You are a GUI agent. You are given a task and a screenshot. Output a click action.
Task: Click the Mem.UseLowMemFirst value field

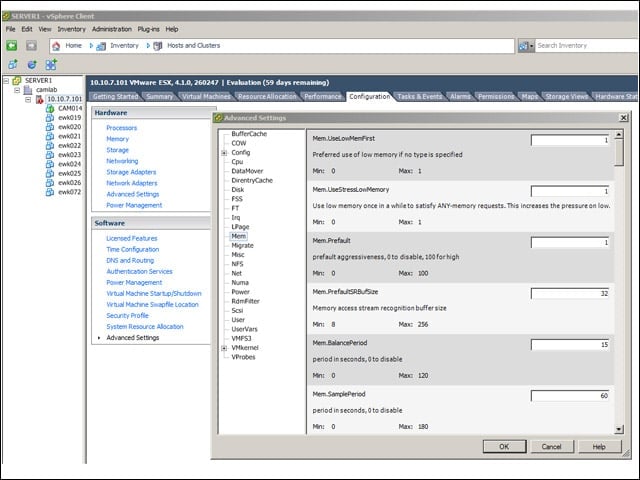click(570, 140)
